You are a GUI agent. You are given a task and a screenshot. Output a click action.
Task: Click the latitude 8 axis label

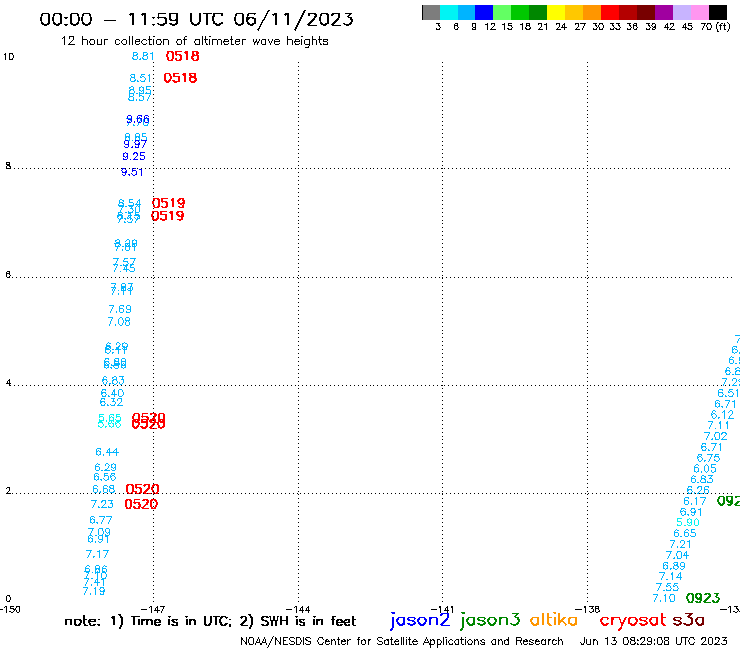(8, 166)
